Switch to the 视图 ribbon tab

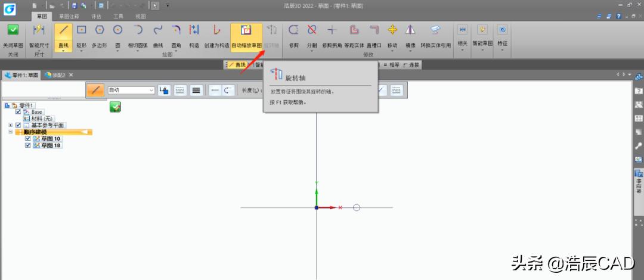coord(141,17)
